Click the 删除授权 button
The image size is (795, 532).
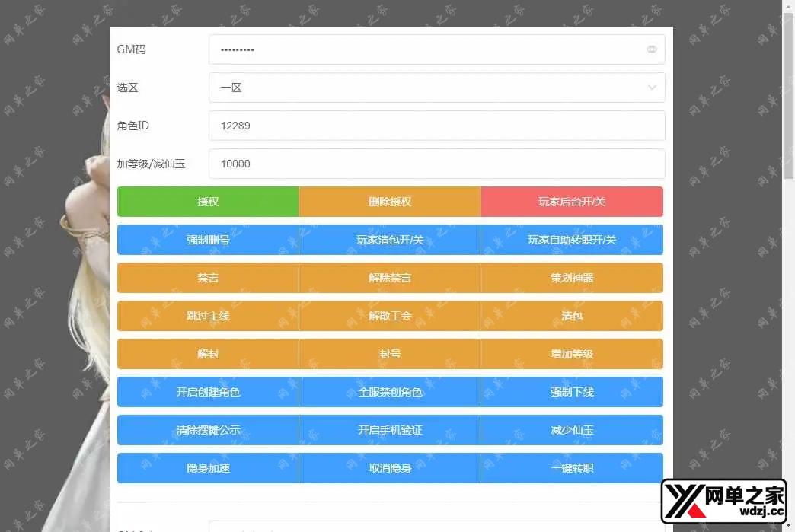coord(390,202)
